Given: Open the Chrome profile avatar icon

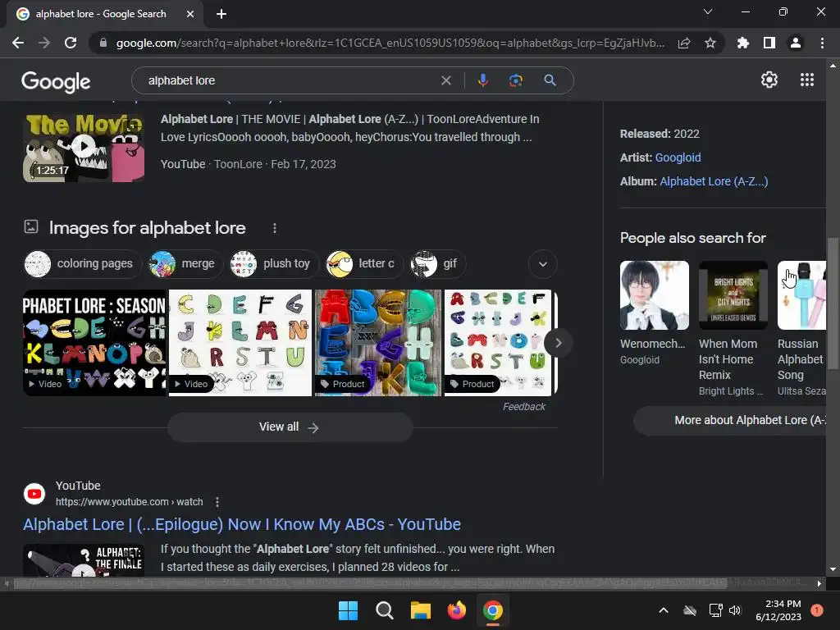Looking at the screenshot, I should (x=796, y=43).
